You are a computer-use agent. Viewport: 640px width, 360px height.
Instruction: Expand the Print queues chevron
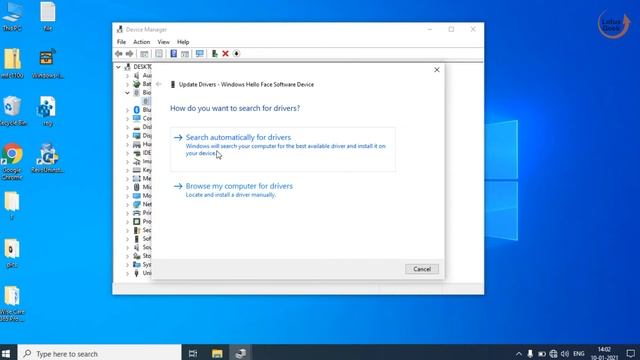coord(127,213)
